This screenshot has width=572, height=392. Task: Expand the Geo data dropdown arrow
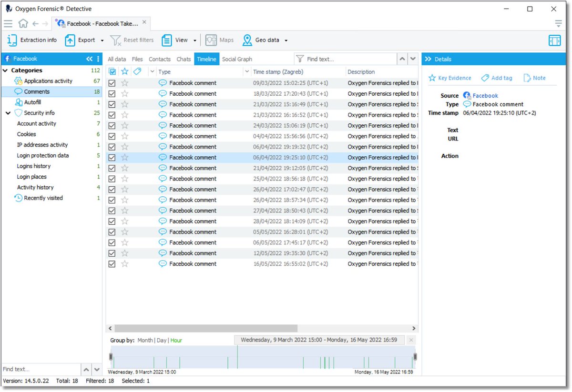[286, 41]
